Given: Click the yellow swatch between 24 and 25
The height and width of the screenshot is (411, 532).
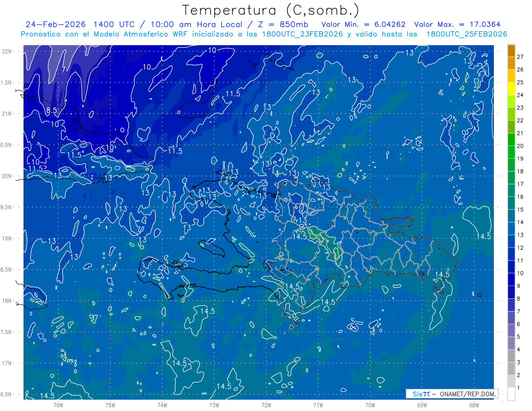Looking at the screenshot, I should tap(511, 89).
